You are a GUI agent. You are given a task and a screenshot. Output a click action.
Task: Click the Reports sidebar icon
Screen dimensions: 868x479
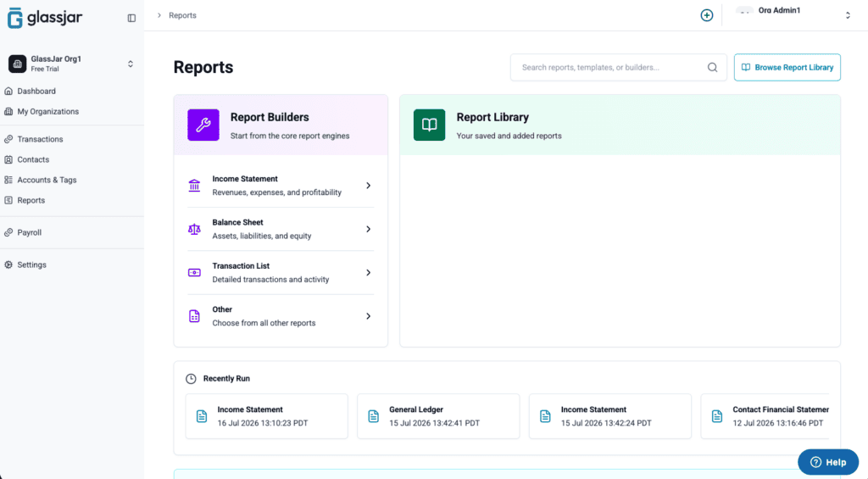8,200
